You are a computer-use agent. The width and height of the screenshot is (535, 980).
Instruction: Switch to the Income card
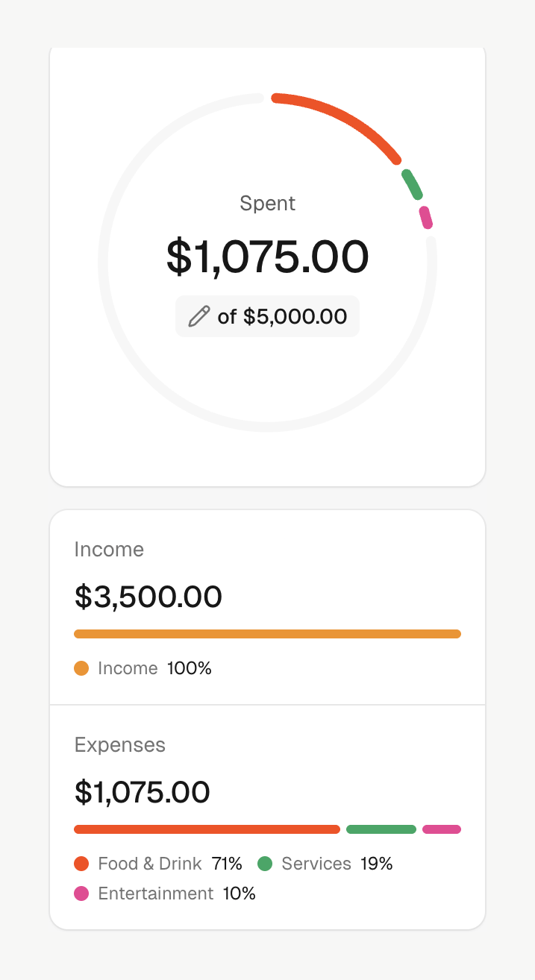pos(267,597)
